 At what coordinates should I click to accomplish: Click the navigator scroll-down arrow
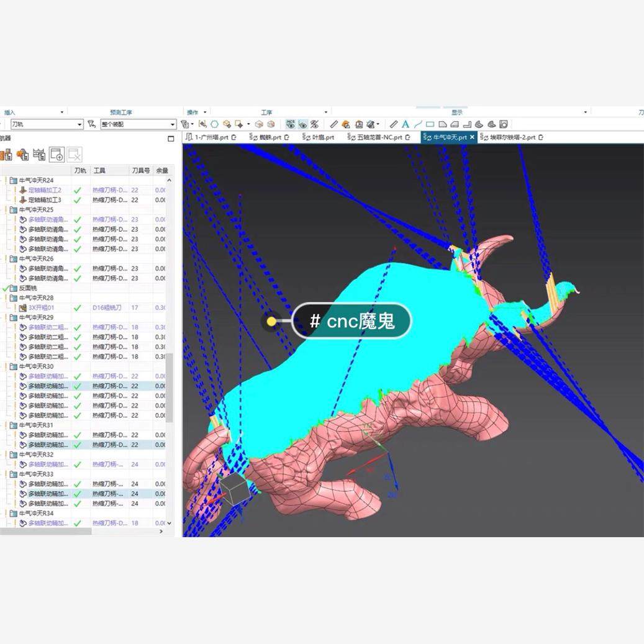169,524
